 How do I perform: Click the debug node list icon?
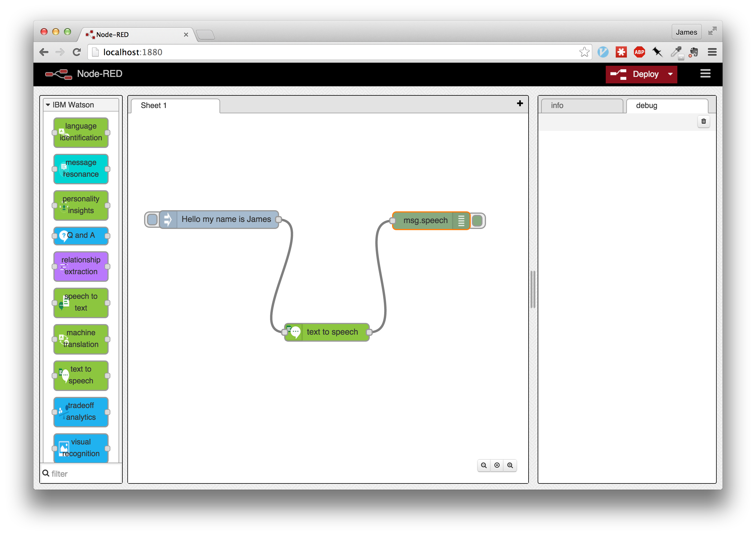pos(461,220)
